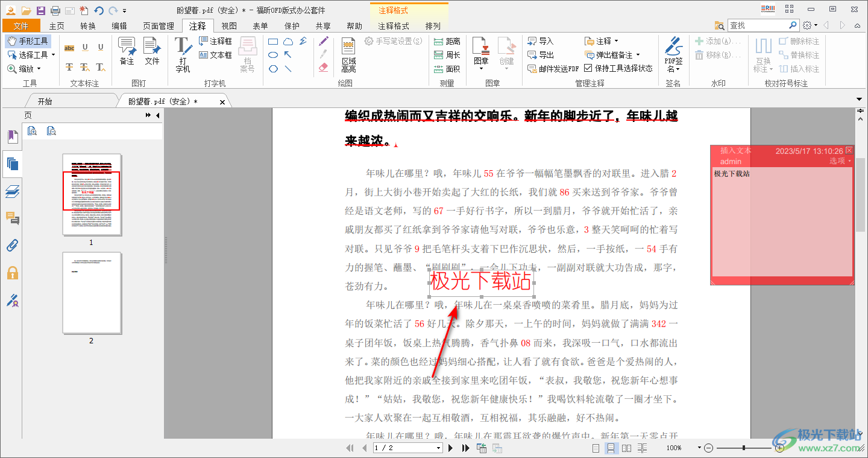The width and height of the screenshot is (868, 458).
Task: Switch to continuous page view mode
Action: [611, 448]
